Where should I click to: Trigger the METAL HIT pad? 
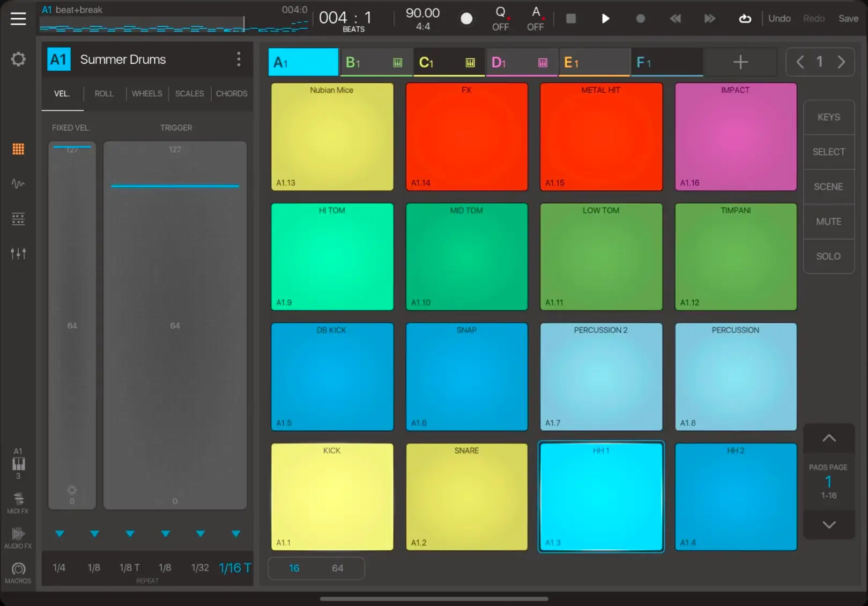coord(601,137)
